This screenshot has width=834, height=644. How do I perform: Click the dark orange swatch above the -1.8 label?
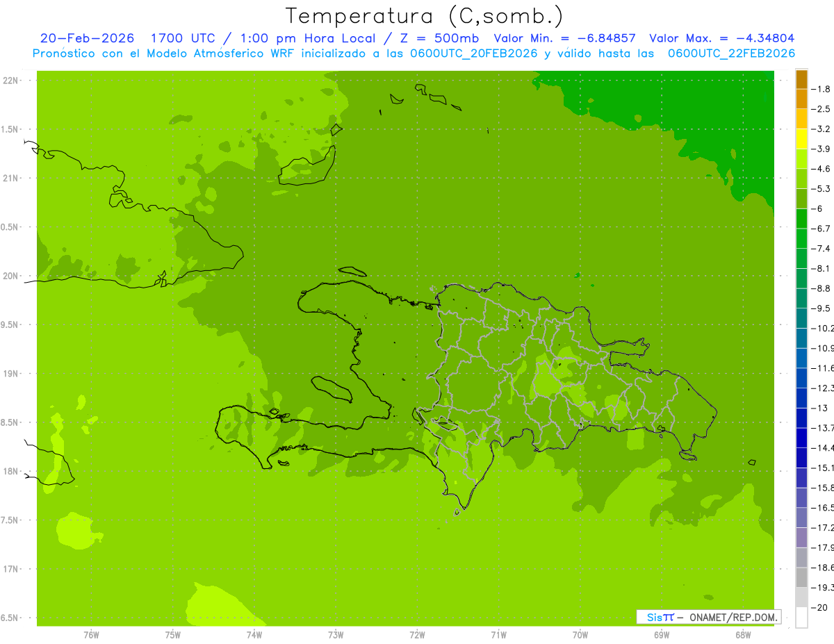pos(801,79)
